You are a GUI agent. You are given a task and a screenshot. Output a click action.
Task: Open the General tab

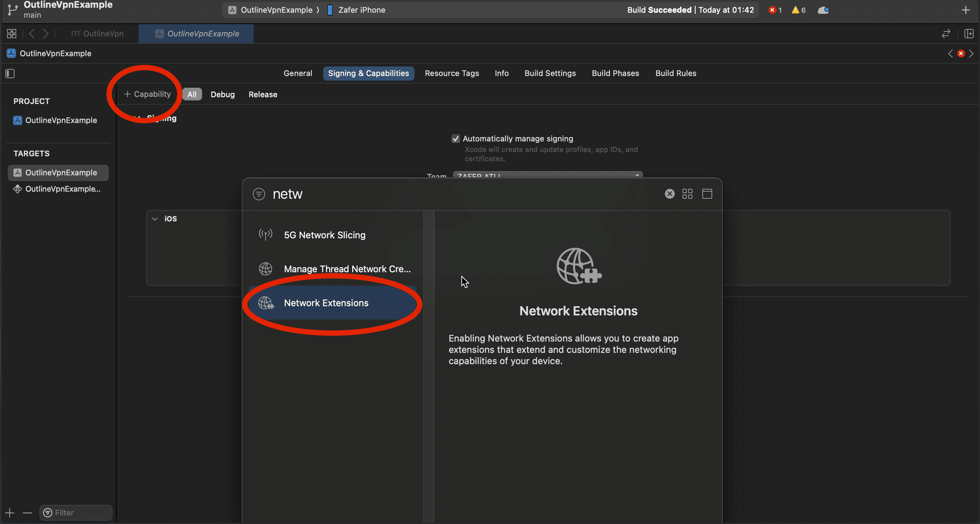297,73
